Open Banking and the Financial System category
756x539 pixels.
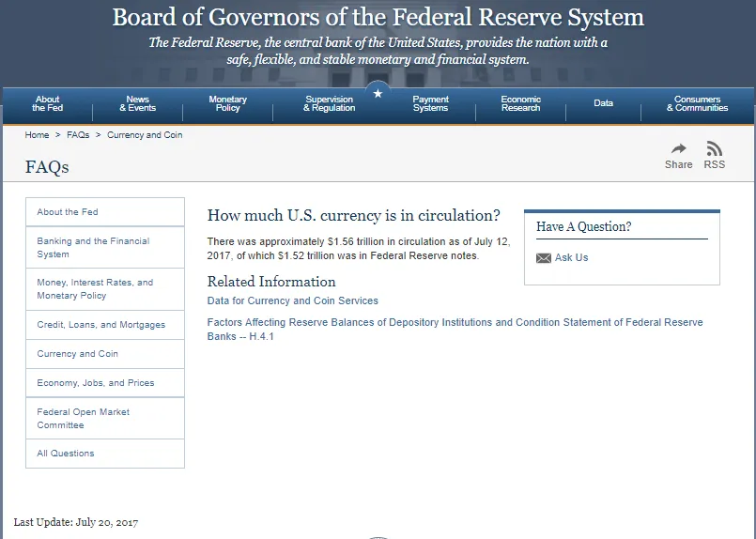[105, 247]
